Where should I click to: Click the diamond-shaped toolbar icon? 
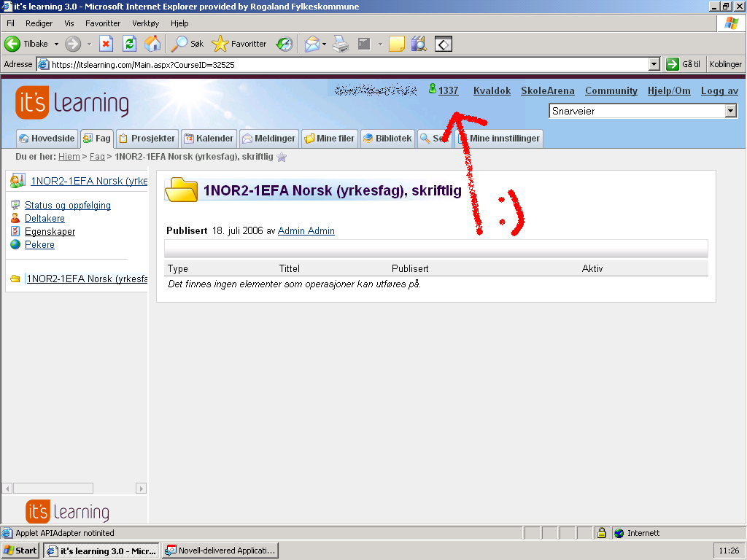click(x=443, y=44)
